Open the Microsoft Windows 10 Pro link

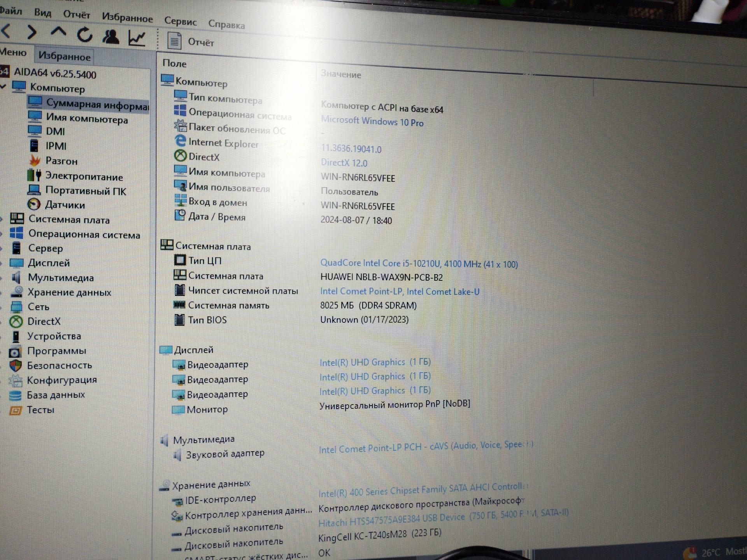[372, 121]
